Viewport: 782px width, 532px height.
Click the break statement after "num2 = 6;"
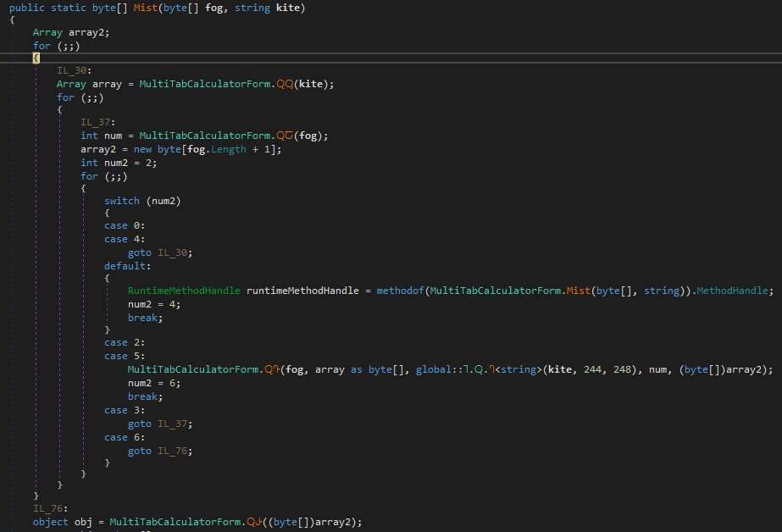coord(145,396)
